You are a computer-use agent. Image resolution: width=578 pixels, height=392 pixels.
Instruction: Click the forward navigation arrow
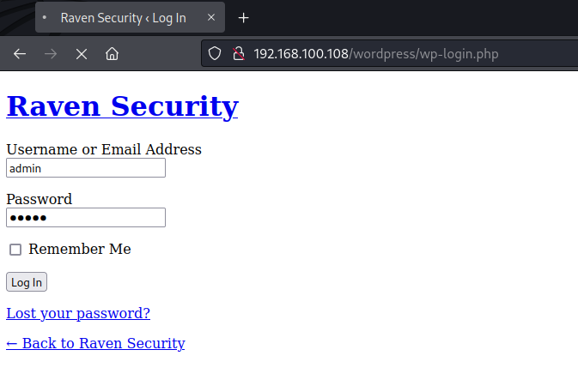coord(51,53)
